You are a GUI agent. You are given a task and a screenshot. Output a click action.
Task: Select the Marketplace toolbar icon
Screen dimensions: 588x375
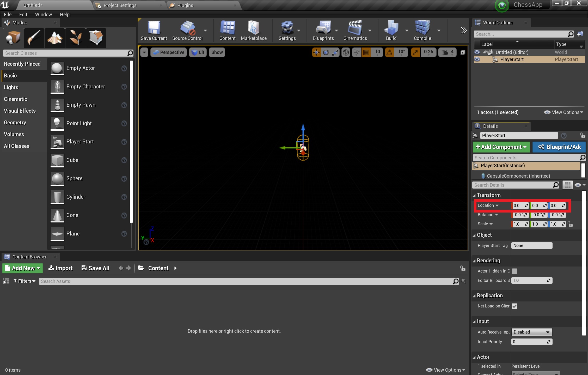pyautogui.click(x=253, y=31)
